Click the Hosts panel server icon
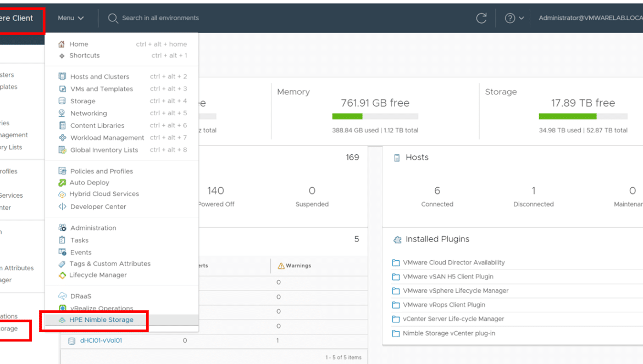Image resolution: width=643 pixels, height=364 pixels. pos(397,158)
